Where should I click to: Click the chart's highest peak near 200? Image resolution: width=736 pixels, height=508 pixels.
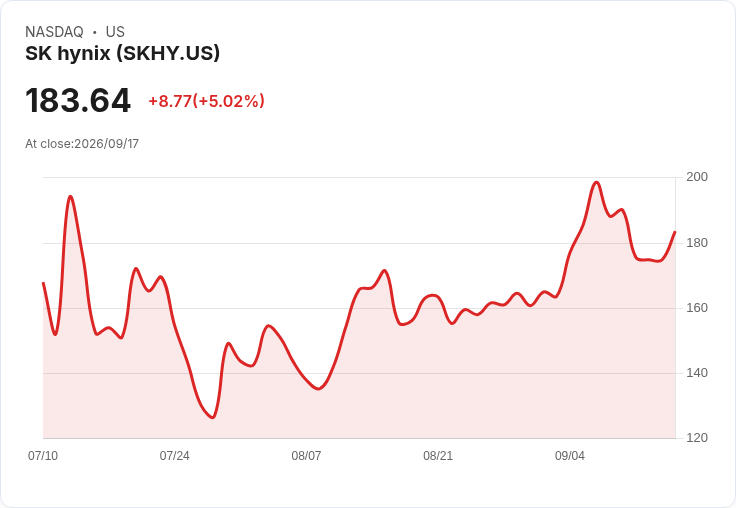(596, 182)
